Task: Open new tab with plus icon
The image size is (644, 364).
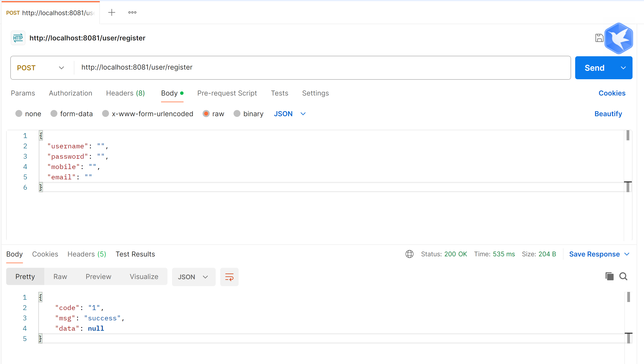Action: 112,12
